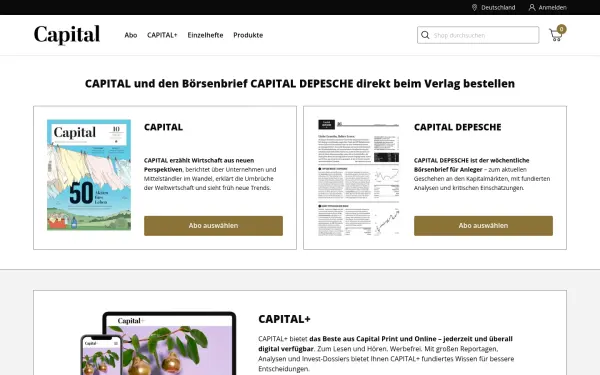Click the Anmelden login link
The width and height of the screenshot is (600, 375).
pyautogui.click(x=552, y=7)
